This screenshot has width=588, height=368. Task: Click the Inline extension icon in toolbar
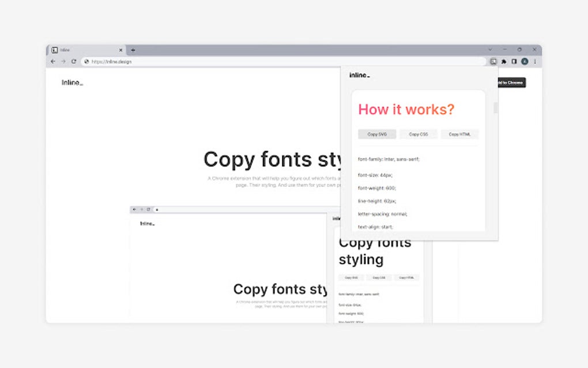click(x=493, y=62)
